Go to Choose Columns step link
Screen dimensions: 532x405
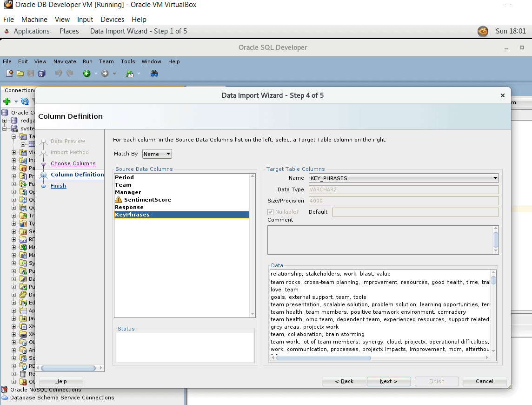click(x=73, y=163)
